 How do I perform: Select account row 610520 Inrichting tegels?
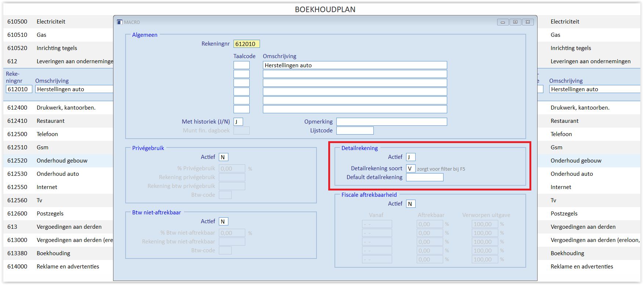pos(58,48)
